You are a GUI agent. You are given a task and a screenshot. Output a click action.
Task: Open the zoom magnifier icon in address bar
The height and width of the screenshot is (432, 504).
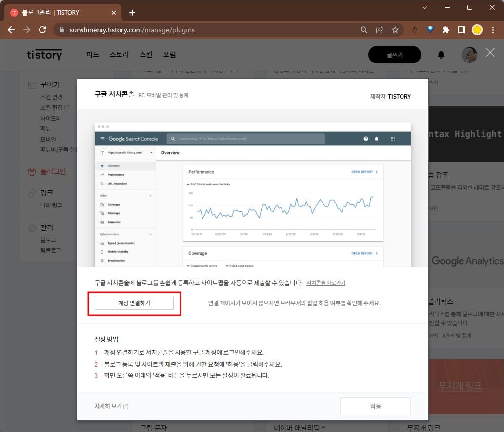coord(364,30)
